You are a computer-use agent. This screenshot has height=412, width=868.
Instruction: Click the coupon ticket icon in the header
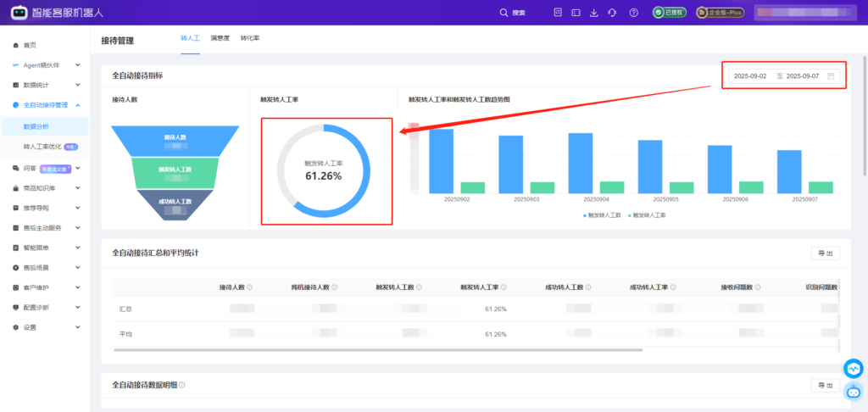576,13
